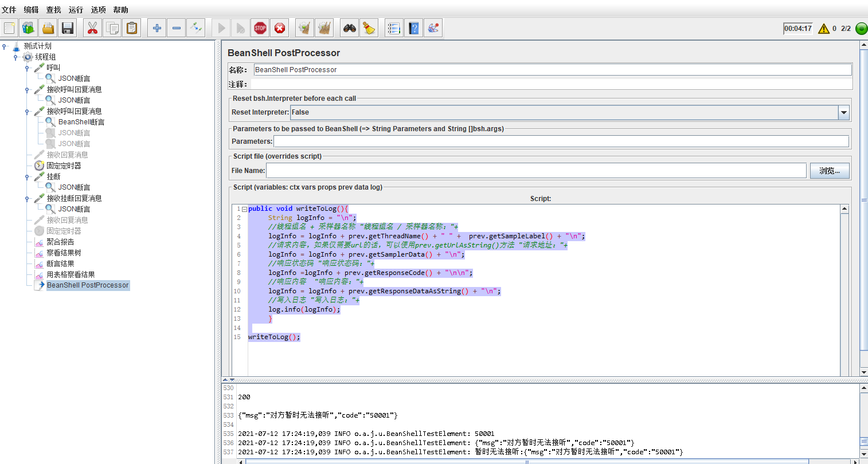Toggle code fold marker on script line 1
Screen dimensions: 868x464
244,209
